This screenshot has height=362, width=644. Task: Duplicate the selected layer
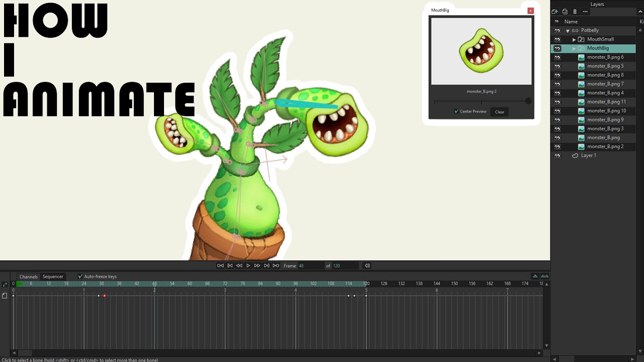(565, 12)
